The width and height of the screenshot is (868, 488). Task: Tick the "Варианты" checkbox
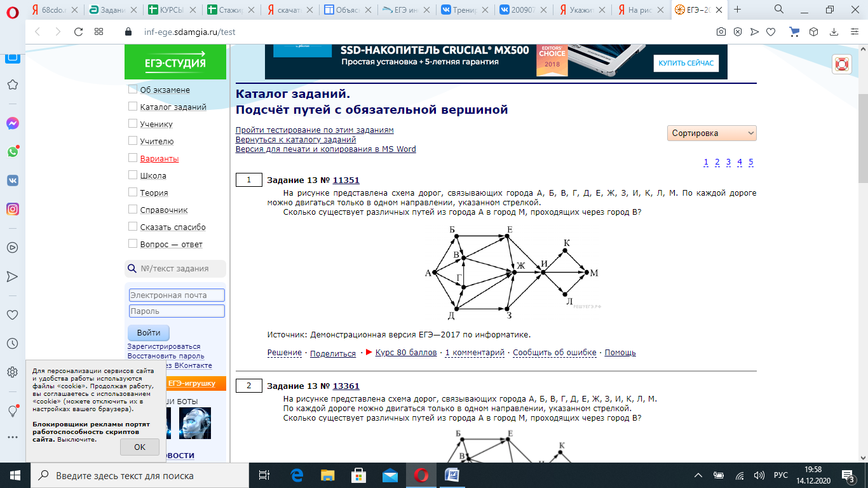coord(133,158)
